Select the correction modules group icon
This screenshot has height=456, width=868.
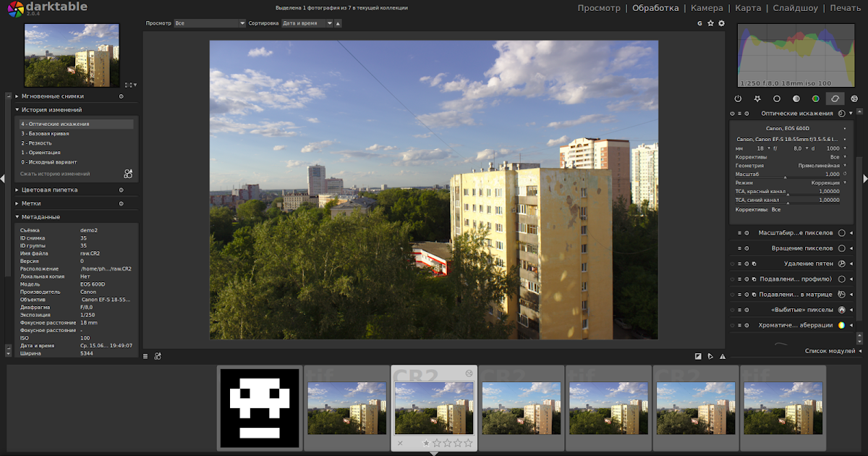835,98
